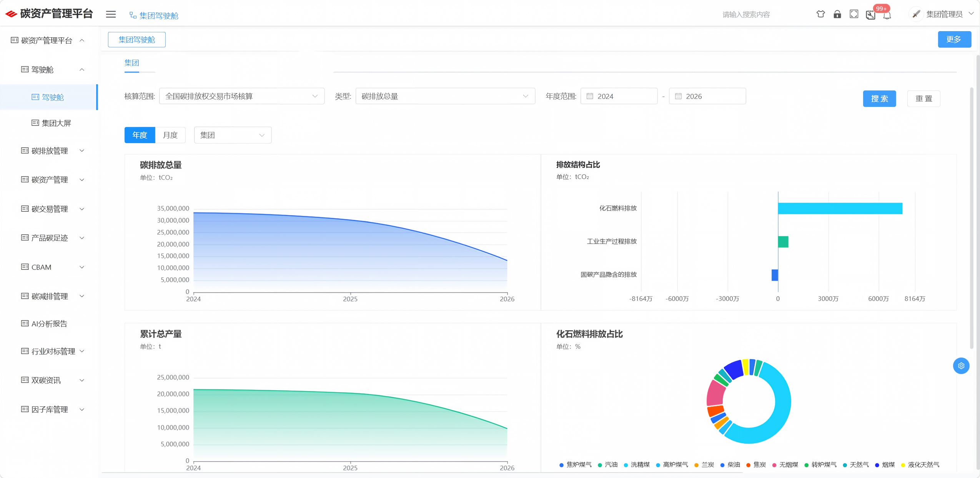
Task: Select the 年度 view option
Action: (x=140, y=135)
